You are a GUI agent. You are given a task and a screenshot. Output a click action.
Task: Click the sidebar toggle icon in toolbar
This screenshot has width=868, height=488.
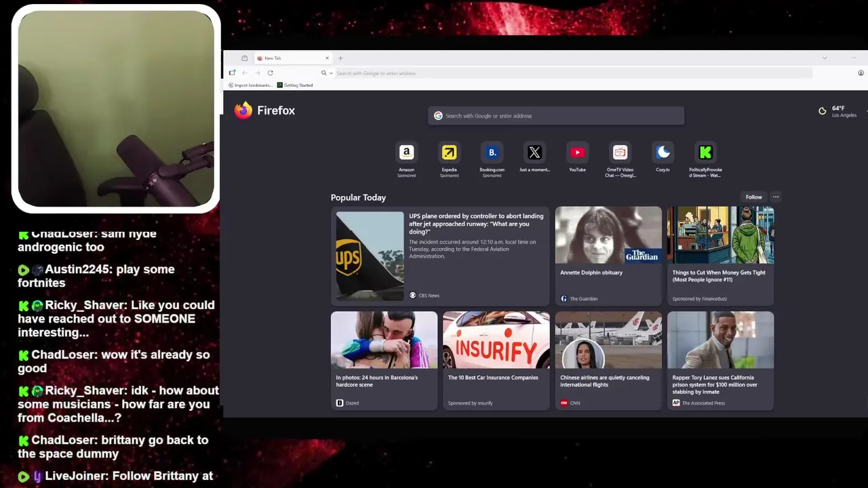(232, 73)
